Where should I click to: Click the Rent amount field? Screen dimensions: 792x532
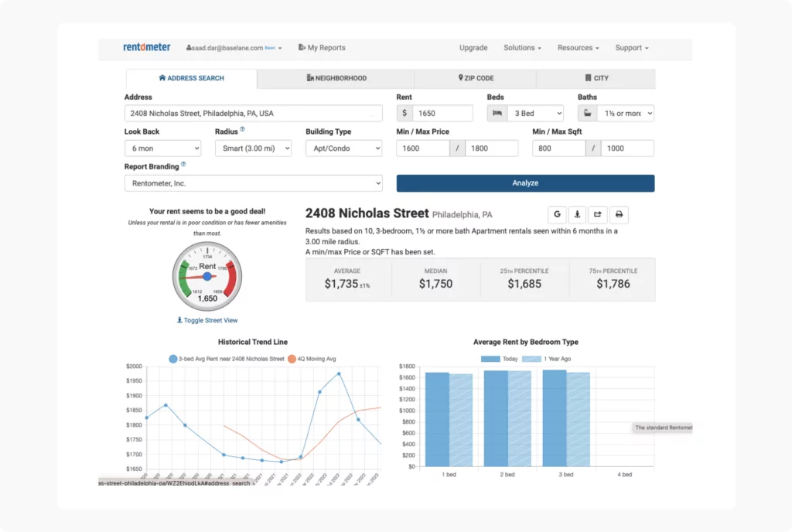[442, 113]
